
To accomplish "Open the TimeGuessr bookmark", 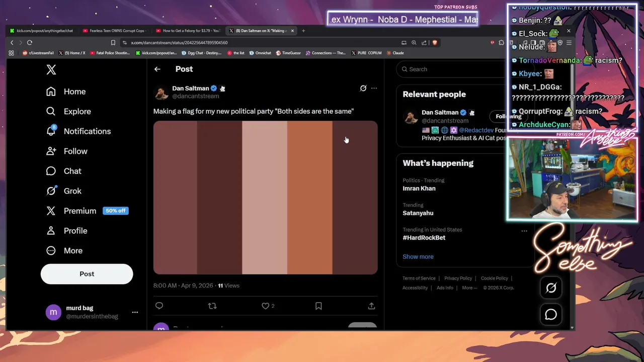I will click(x=288, y=53).
